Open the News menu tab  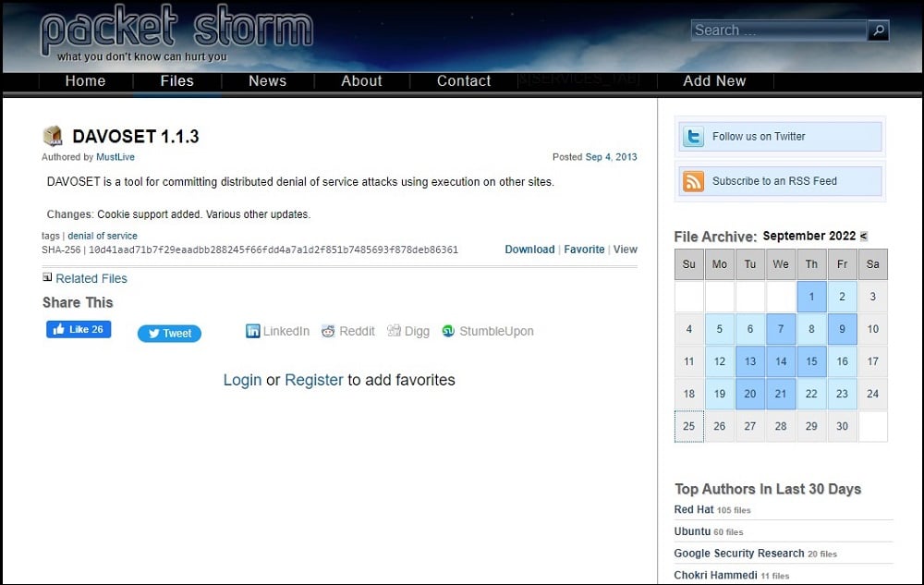coord(267,81)
